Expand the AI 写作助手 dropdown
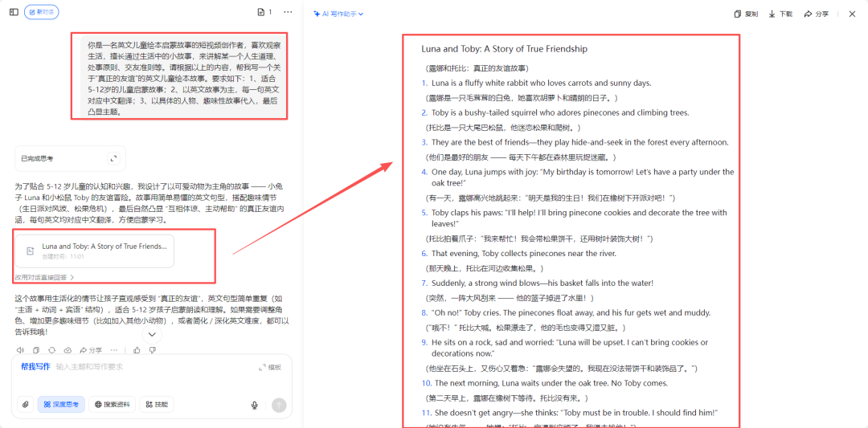Viewport: 868px width, 428px height. point(338,14)
